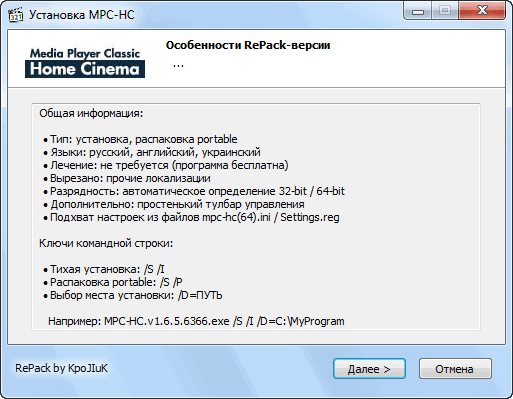Close the Установка MPC-HC window
513x399 pixels.
[x=482, y=11]
